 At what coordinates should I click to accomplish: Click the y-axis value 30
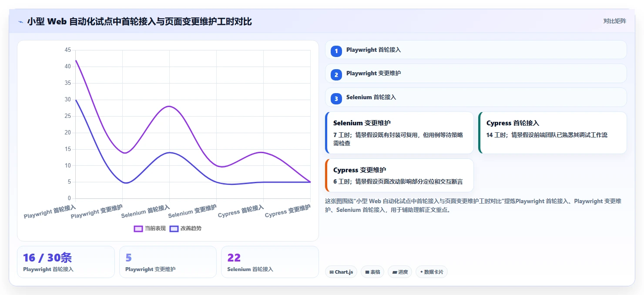click(67, 100)
